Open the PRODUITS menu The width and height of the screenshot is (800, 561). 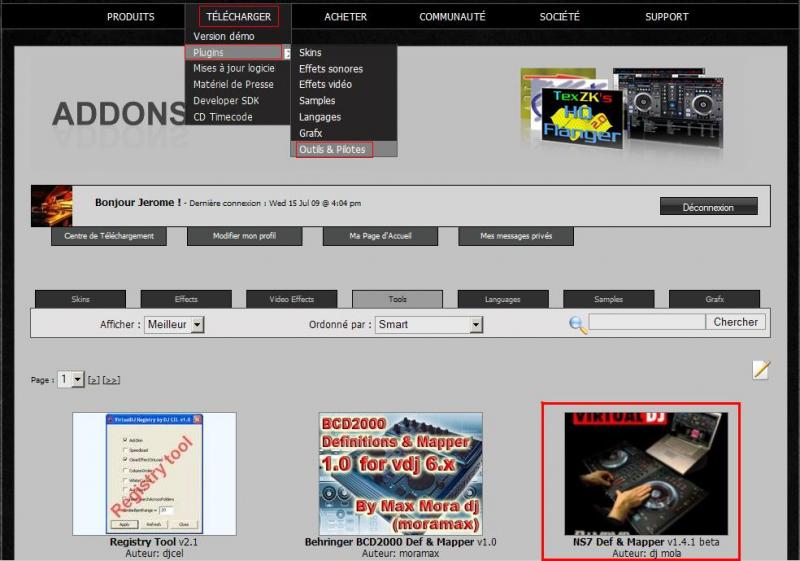pyautogui.click(x=131, y=17)
